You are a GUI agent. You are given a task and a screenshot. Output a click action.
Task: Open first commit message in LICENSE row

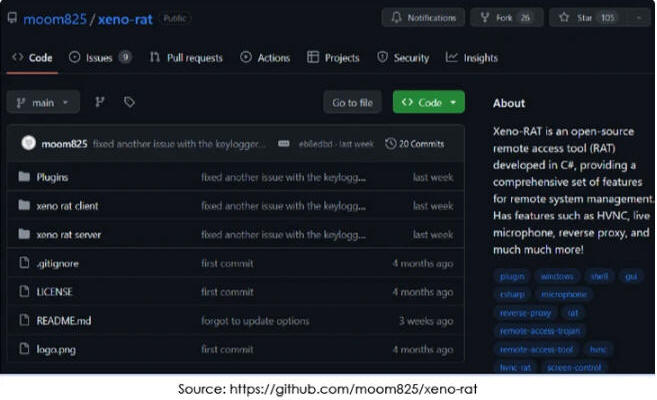(x=227, y=292)
